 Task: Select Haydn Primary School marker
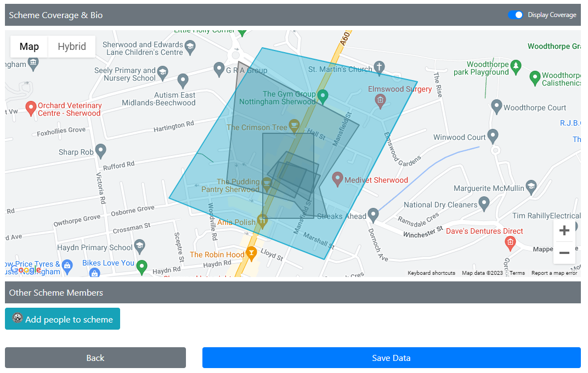tap(139, 246)
